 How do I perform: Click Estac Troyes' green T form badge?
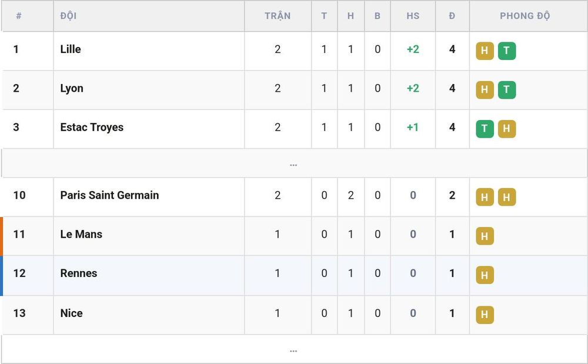[485, 129]
